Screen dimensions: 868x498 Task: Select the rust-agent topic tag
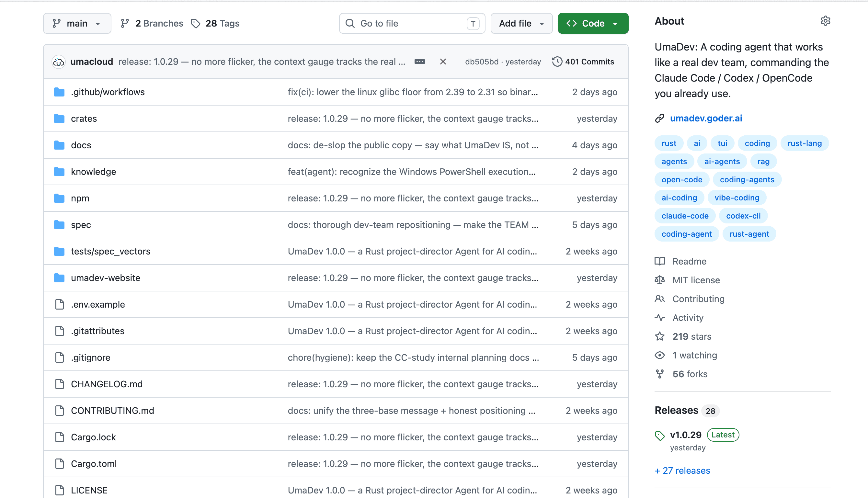pyautogui.click(x=749, y=234)
